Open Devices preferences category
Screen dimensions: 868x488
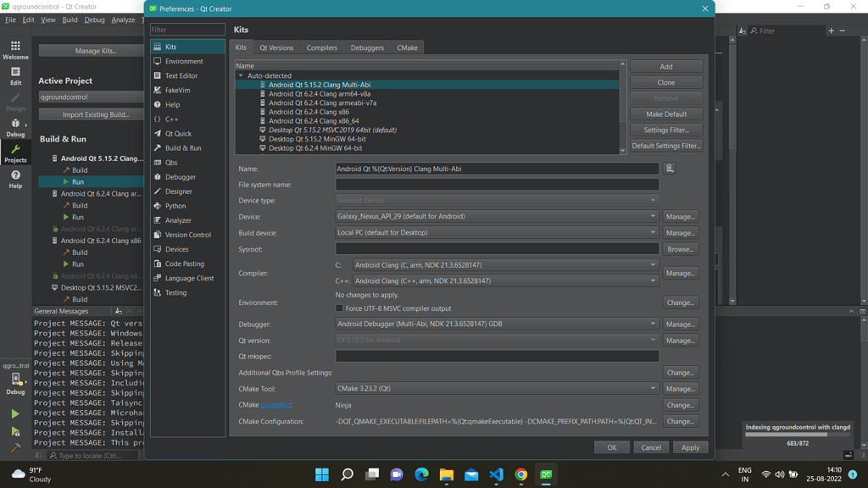pos(187,249)
